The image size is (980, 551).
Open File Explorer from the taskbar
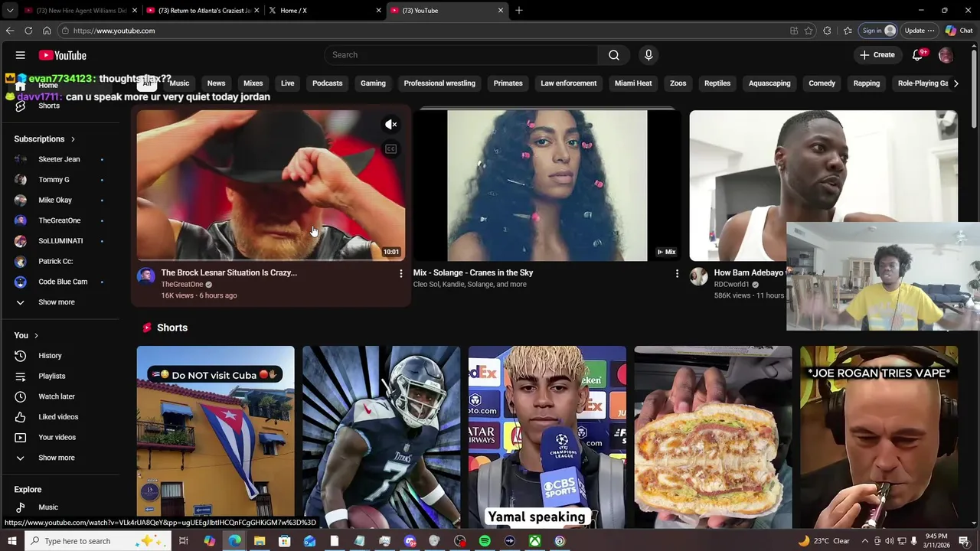(x=260, y=541)
